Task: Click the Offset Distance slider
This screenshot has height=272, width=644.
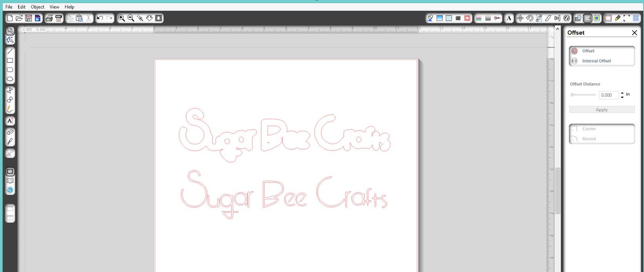Action: [x=583, y=95]
